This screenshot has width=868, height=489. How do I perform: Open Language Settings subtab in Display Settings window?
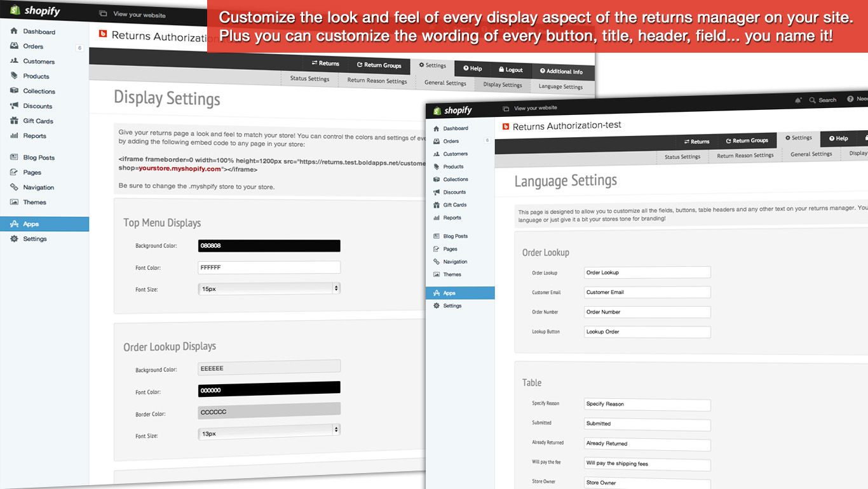tap(560, 86)
